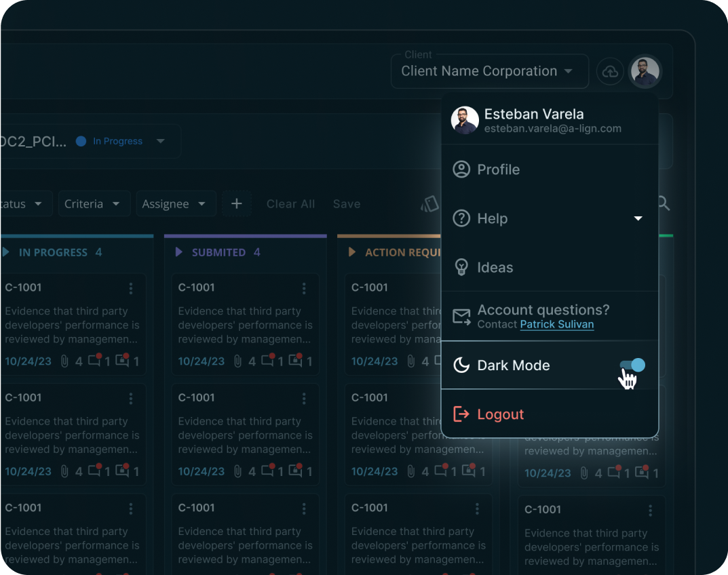This screenshot has width=728, height=575.
Task: Open kebab menu on second IN PROGRESS card
Action: 131,398
